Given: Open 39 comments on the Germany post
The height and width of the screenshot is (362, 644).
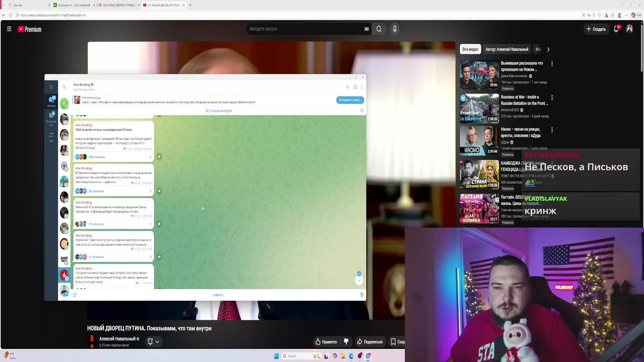Looking at the screenshot, I should (113, 191).
